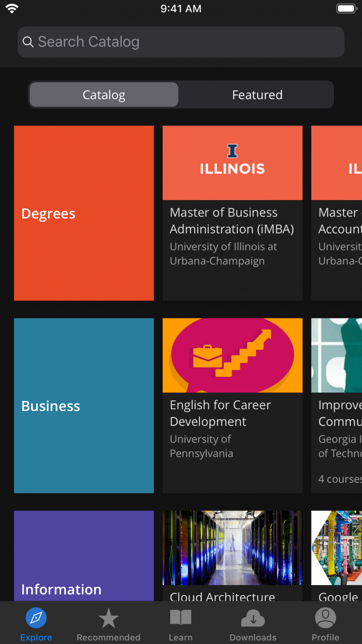Open the Master of Accounting card
The image size is (362, 644).
[x=337, y=213]
